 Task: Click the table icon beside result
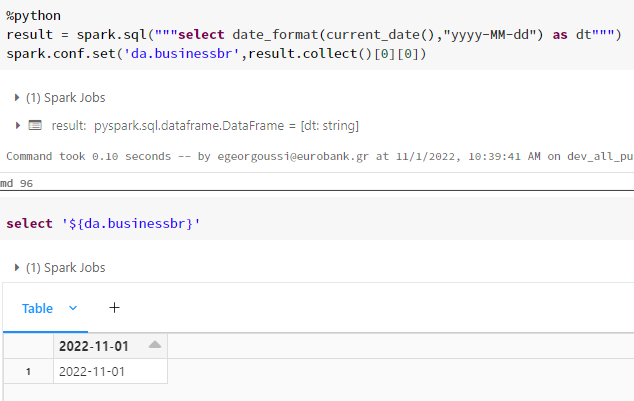[35, 125]
